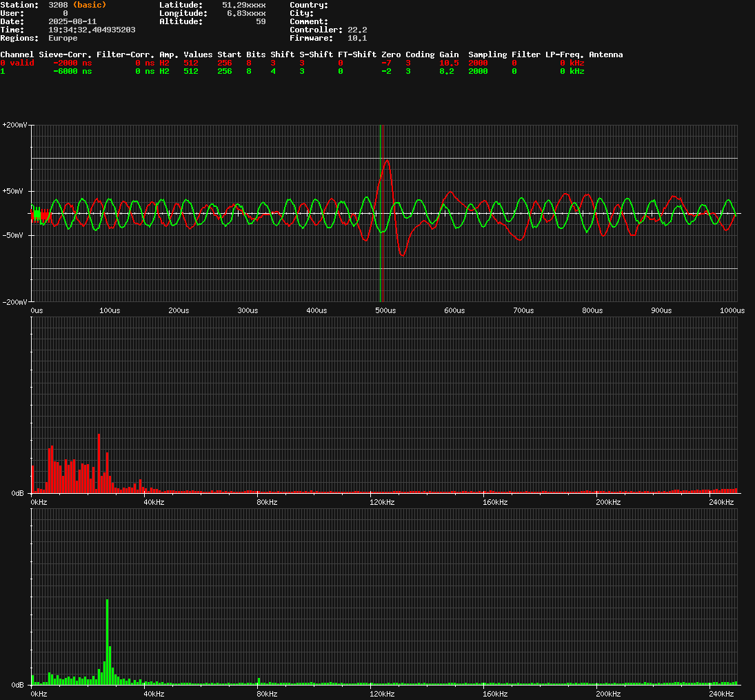Select the red "0 valid" channel entry
The width and height of the screenshot is (755, 700).
pyautogui.click(x=17, y=63)
